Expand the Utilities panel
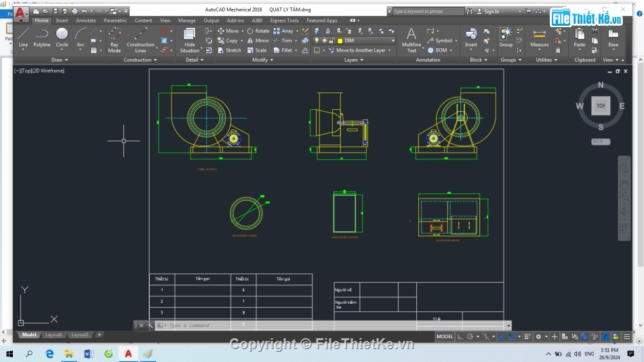The image size is (644, 362). click(546, 60)
